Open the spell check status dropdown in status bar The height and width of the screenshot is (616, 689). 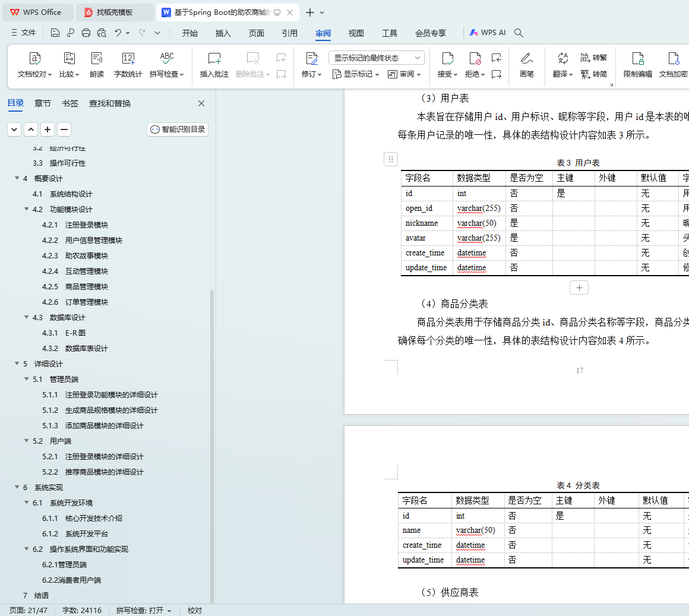click(169, 611)
